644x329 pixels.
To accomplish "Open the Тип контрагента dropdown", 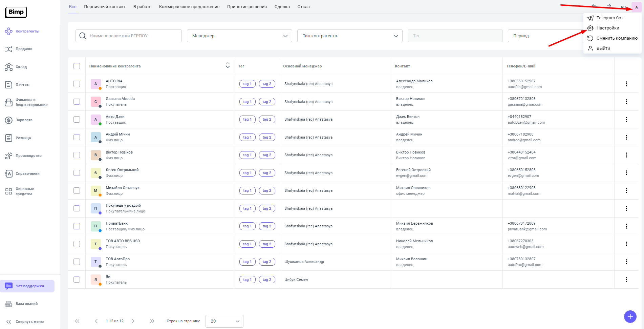I will tap(350, 36).
